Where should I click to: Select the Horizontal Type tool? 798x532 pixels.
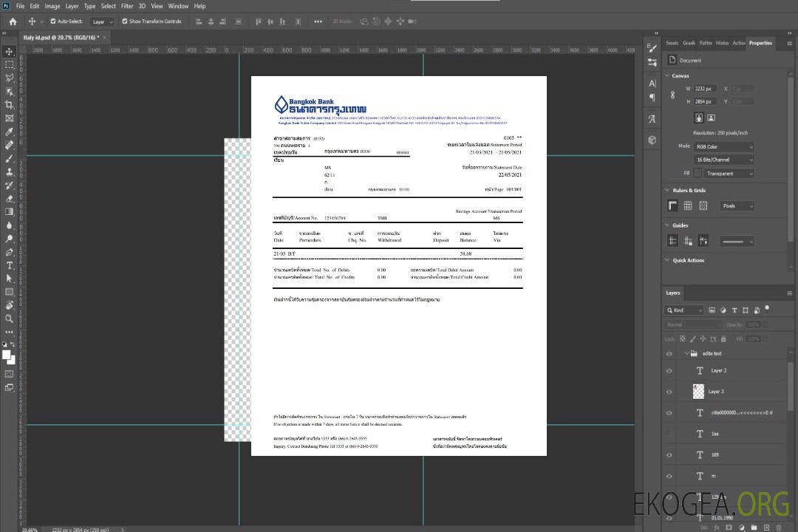[9, 265]
